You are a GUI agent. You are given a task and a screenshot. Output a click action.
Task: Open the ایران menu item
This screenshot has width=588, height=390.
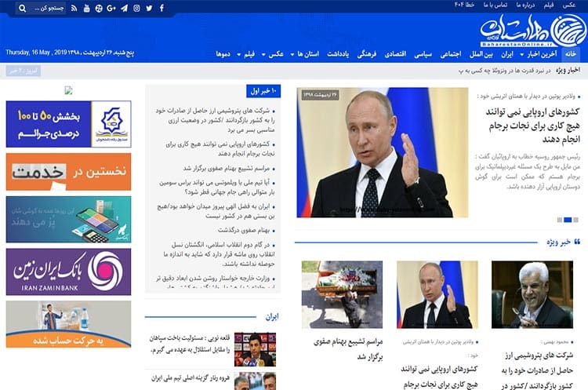[x=507, y=54]
